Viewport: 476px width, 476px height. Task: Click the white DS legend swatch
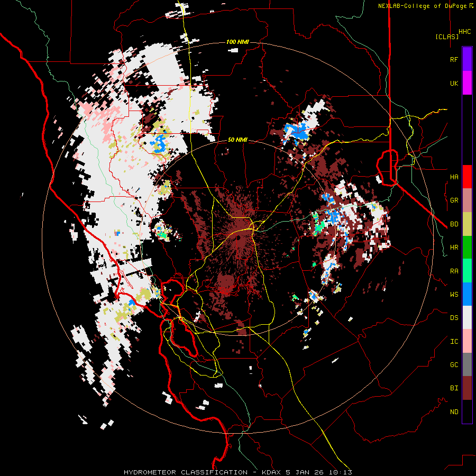(x=467, y=317)
